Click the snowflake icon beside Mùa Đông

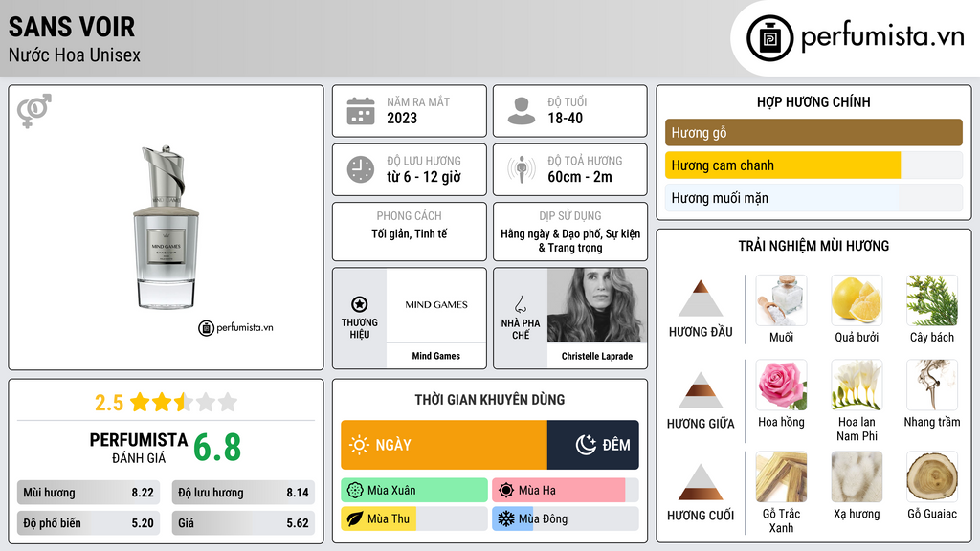click(506, 519)
